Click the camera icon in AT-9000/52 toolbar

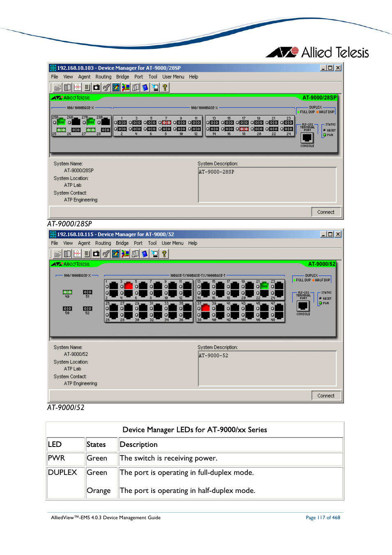[96, 254]
